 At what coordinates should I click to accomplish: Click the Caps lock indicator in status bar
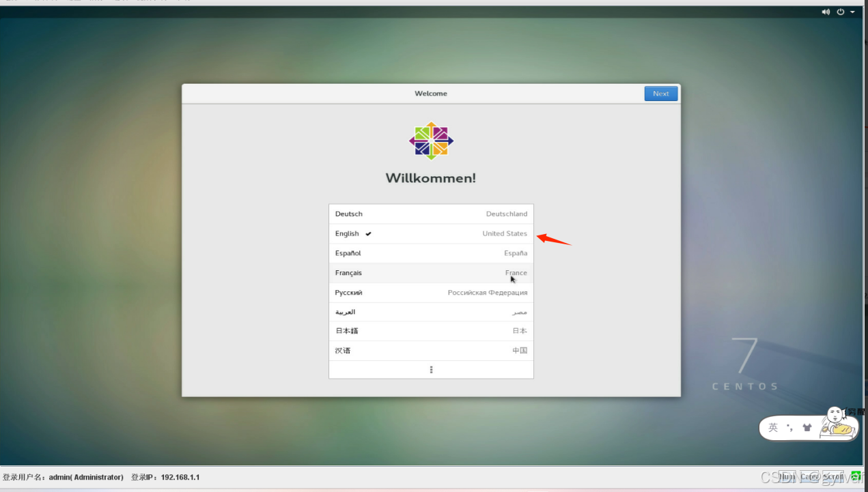(809, 476)
